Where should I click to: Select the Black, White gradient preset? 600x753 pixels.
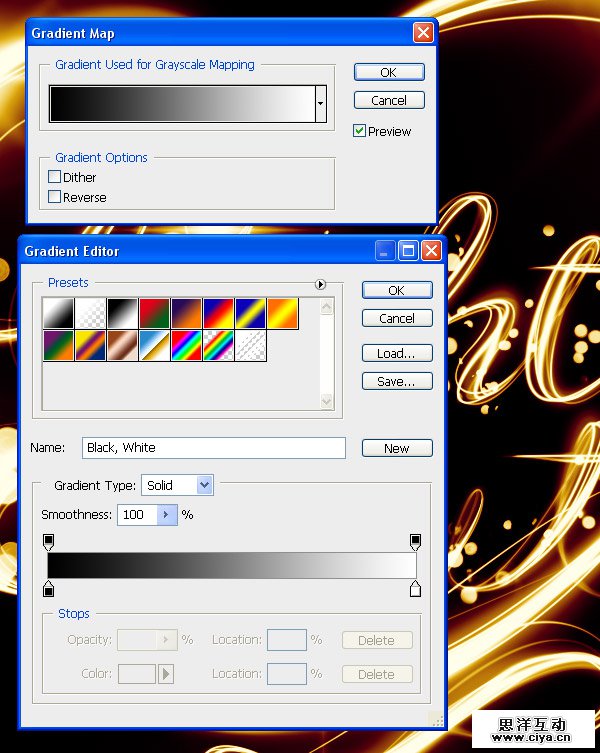(x=121, y=314)
